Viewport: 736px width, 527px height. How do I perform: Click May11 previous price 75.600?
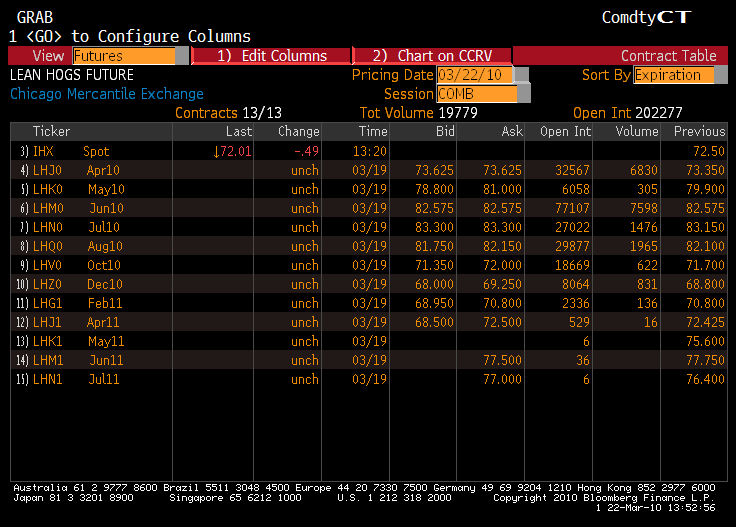(705, 341)
